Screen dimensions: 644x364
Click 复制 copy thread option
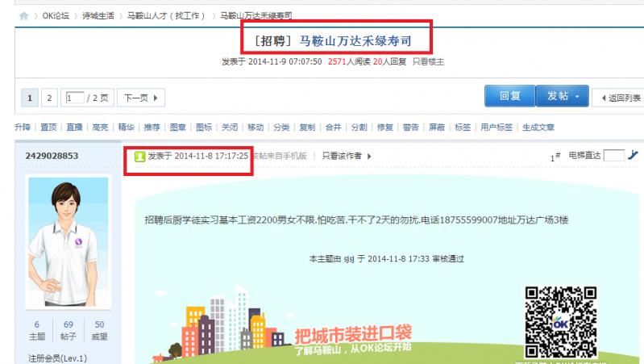pyautogui.click(x=307, y=128)
